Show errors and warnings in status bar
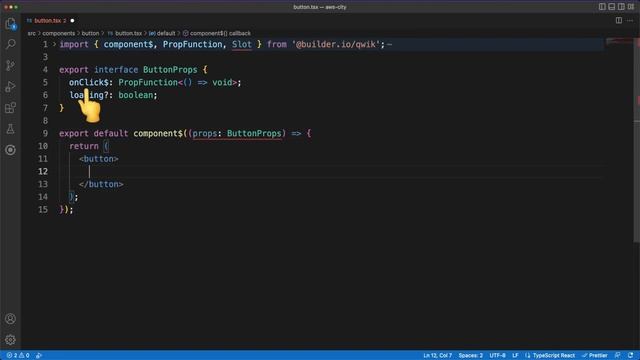The height and width of the screenshot is (360, 640). click(x=18, y=356)
